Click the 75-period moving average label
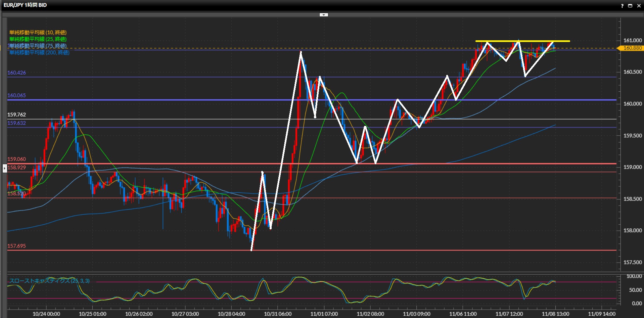 (38, 46)
